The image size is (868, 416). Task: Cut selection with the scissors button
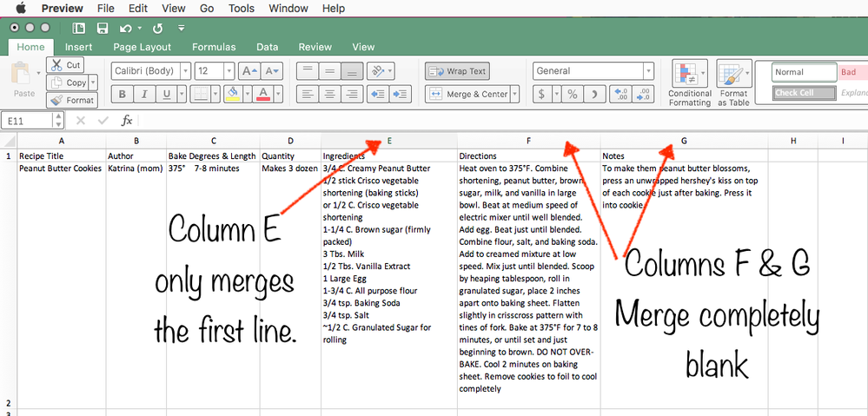(65, 65)
